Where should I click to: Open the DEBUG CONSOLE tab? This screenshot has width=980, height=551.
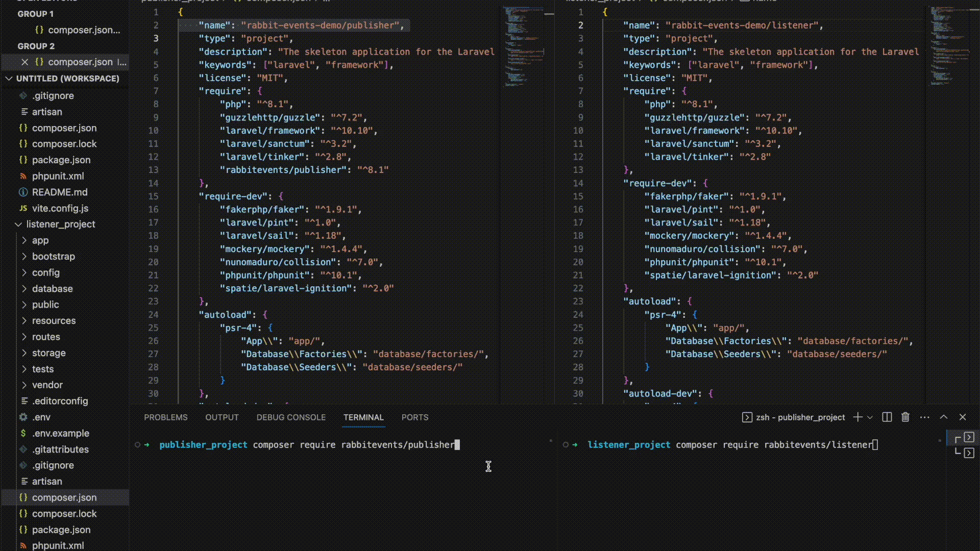tap(291, 417)
